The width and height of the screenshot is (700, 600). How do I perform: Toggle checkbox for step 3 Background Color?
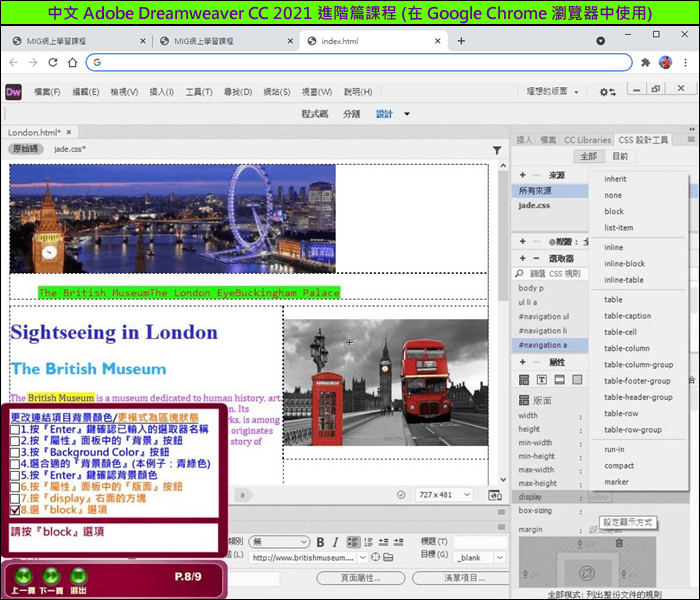[15, 452]
